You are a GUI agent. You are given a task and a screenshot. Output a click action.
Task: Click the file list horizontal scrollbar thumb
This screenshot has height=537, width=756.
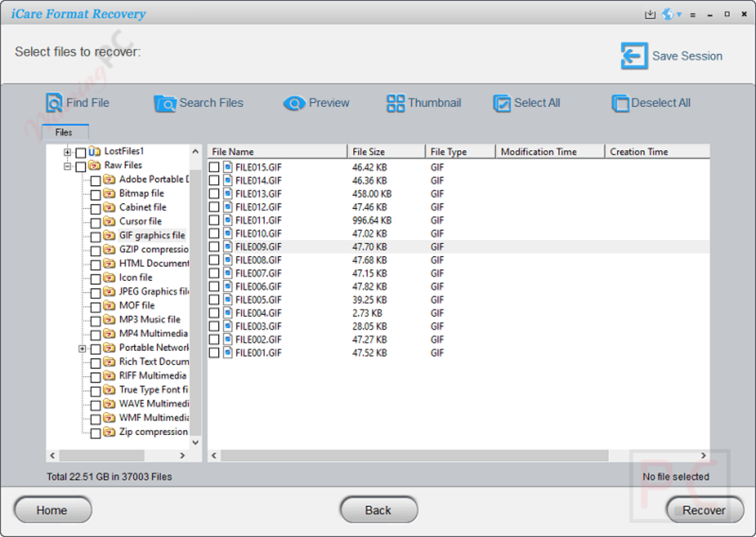coord(414,456)
